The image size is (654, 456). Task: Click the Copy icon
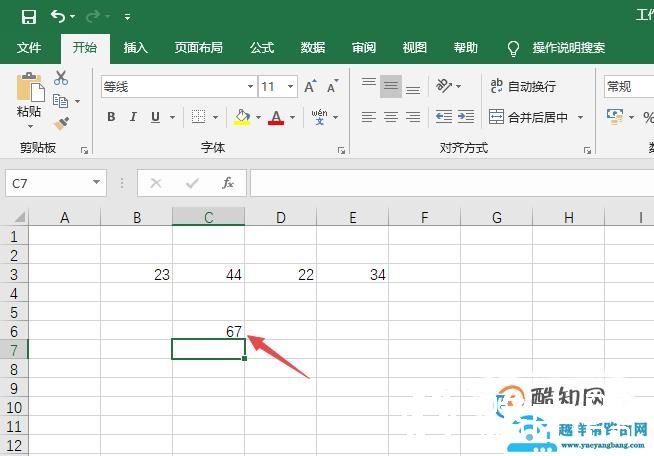pyautogui.click(x=60, y=101)
